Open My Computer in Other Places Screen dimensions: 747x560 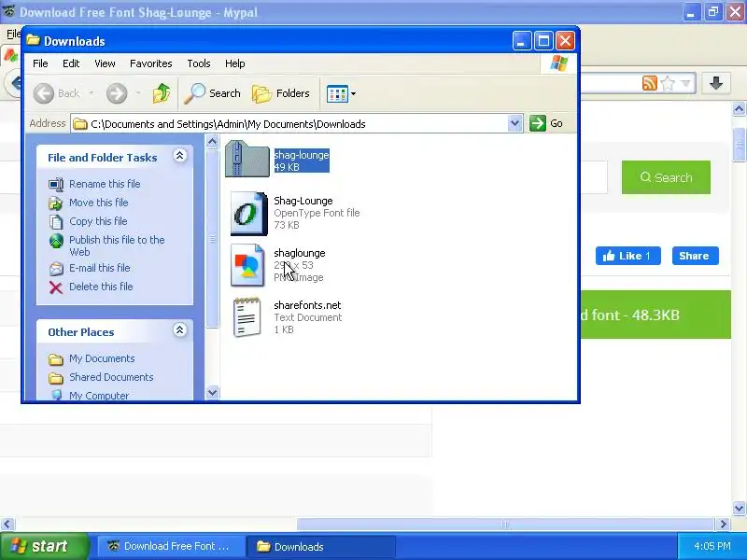coord(99,395)
